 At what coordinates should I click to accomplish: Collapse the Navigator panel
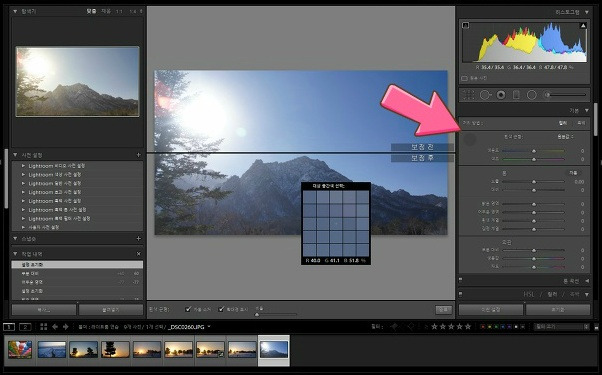click(x=15, y=12)
